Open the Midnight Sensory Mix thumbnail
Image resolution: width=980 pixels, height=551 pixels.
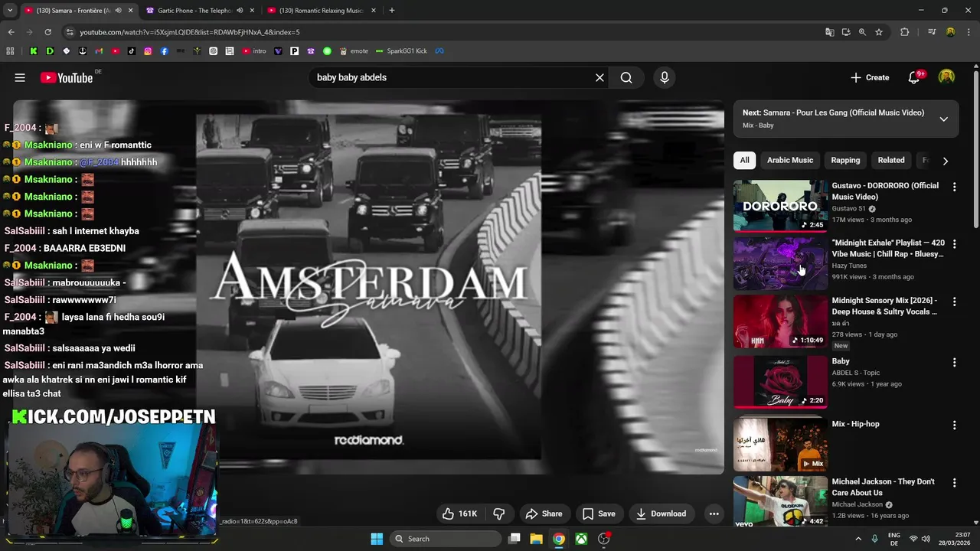(x=780, y=321)
